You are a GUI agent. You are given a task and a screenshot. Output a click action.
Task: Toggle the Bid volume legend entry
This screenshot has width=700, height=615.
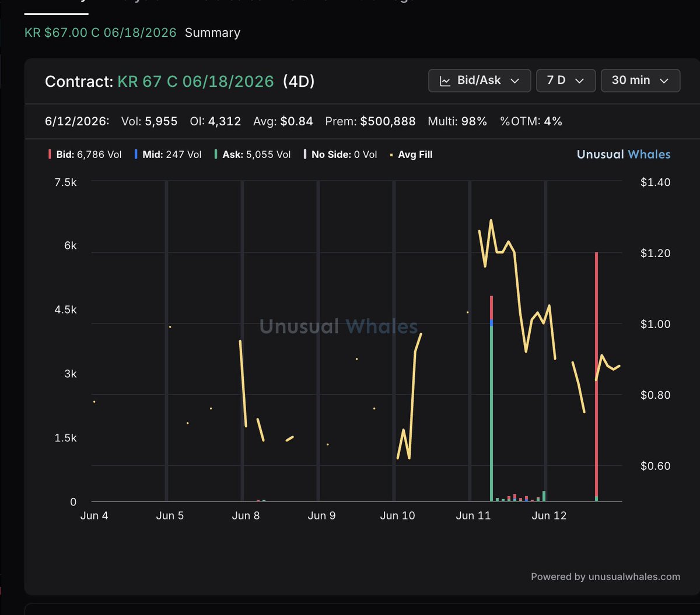coord(85,154)
